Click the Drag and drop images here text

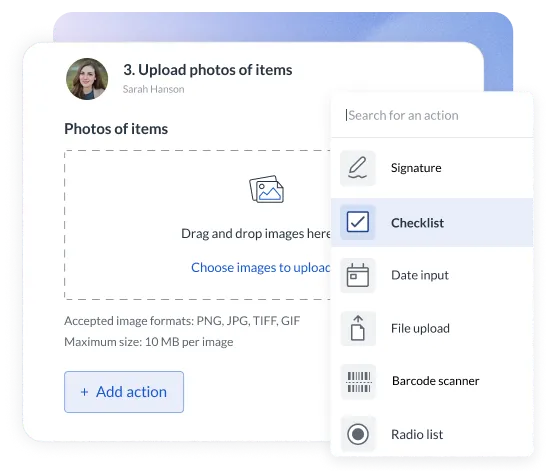pos(256,233)
